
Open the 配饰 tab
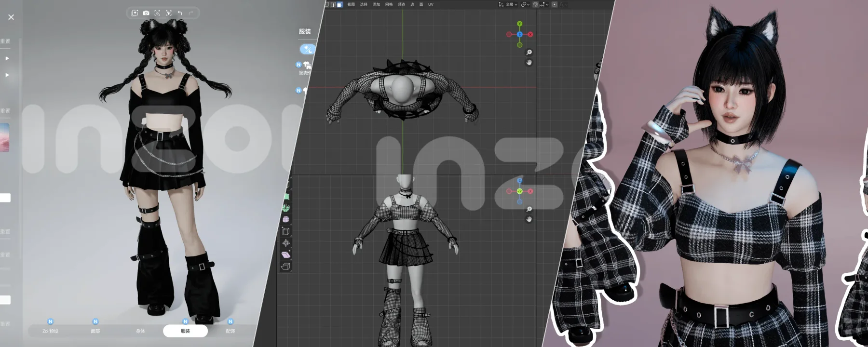[230, 331]
